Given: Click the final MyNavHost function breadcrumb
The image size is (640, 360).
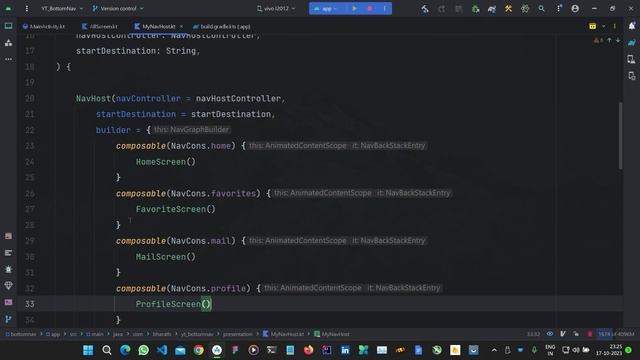Looking at the screenshot, I should [331, 334].
